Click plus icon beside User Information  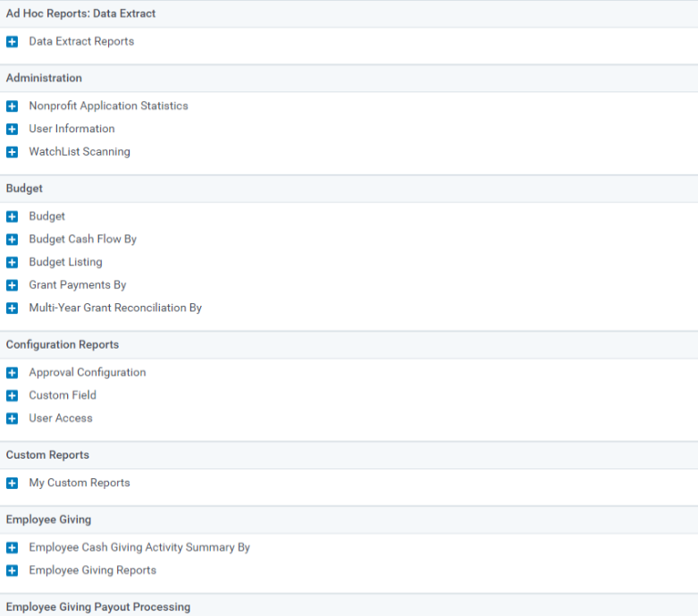[12, 129]
